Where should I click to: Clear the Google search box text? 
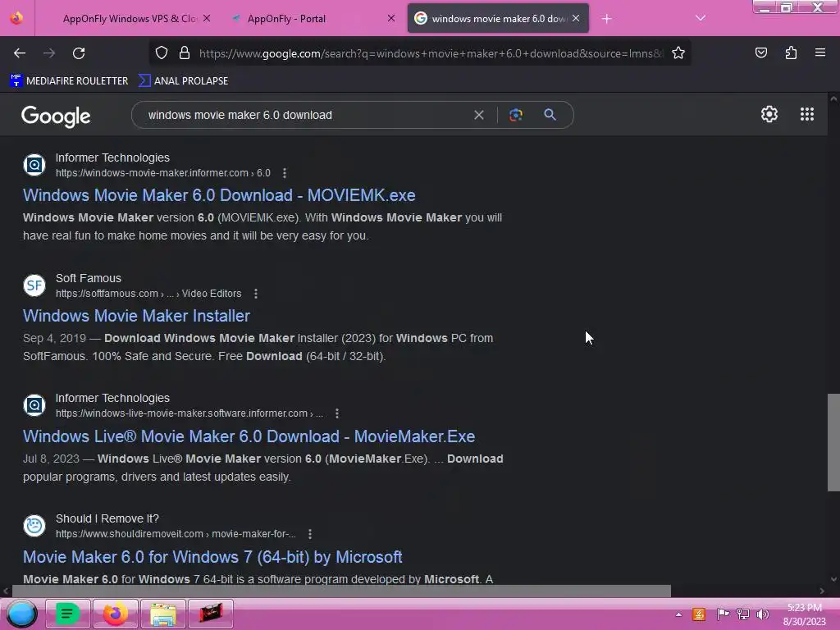click(x=479, y=115)
